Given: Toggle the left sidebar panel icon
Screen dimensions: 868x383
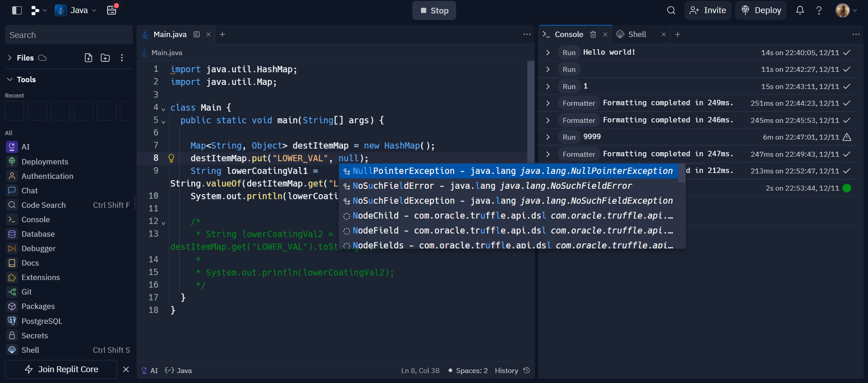Looking at the screenshot, I should [x=17, y=10].
